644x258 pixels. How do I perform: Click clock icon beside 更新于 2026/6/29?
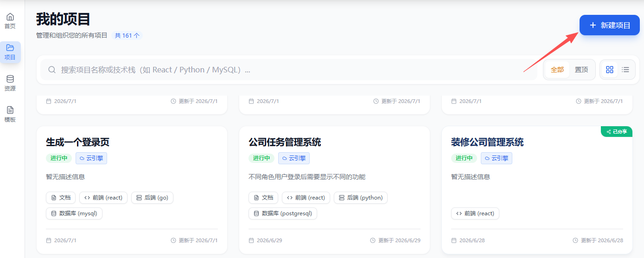[373, 240]
